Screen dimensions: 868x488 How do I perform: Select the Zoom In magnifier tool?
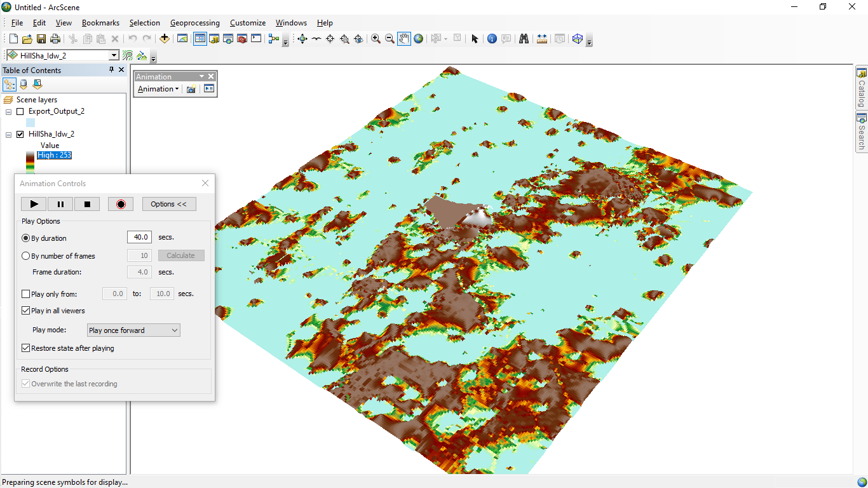click(376, 39)
